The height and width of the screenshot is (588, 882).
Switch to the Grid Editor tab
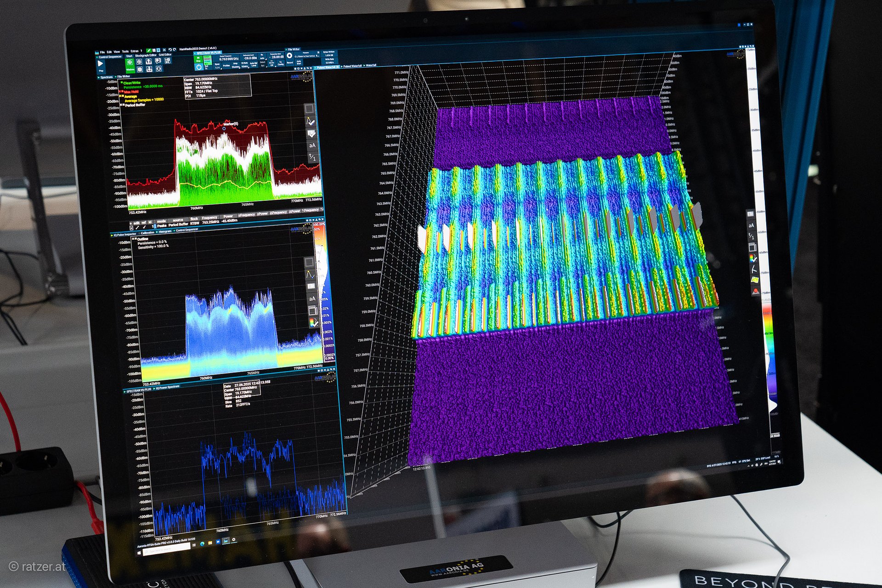pos(165,55)
